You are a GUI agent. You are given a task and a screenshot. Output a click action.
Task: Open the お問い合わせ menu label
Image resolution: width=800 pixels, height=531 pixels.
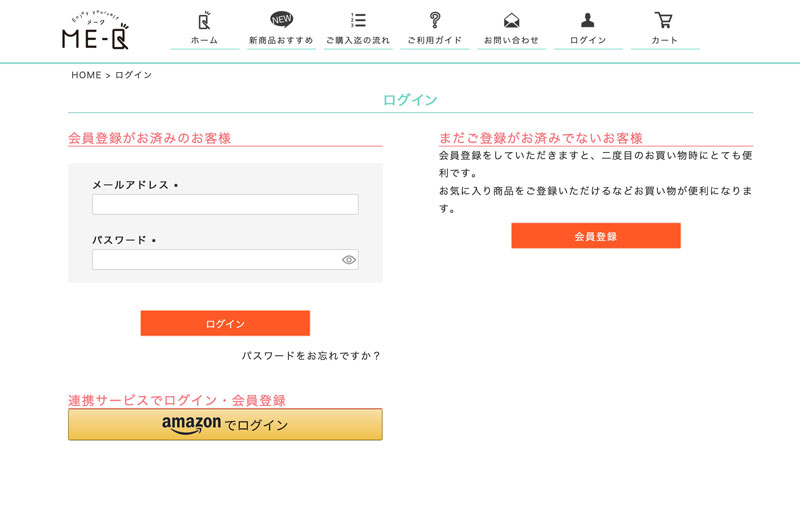coord(511,40)
